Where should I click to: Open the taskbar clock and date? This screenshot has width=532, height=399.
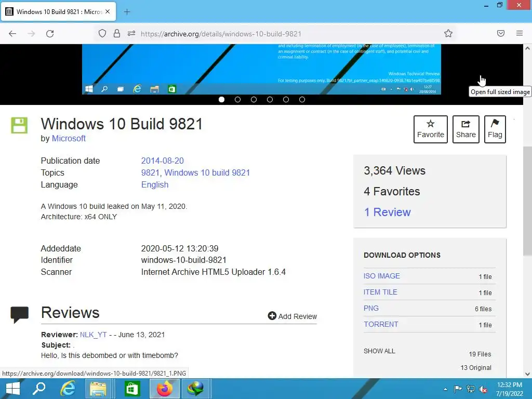510,389
